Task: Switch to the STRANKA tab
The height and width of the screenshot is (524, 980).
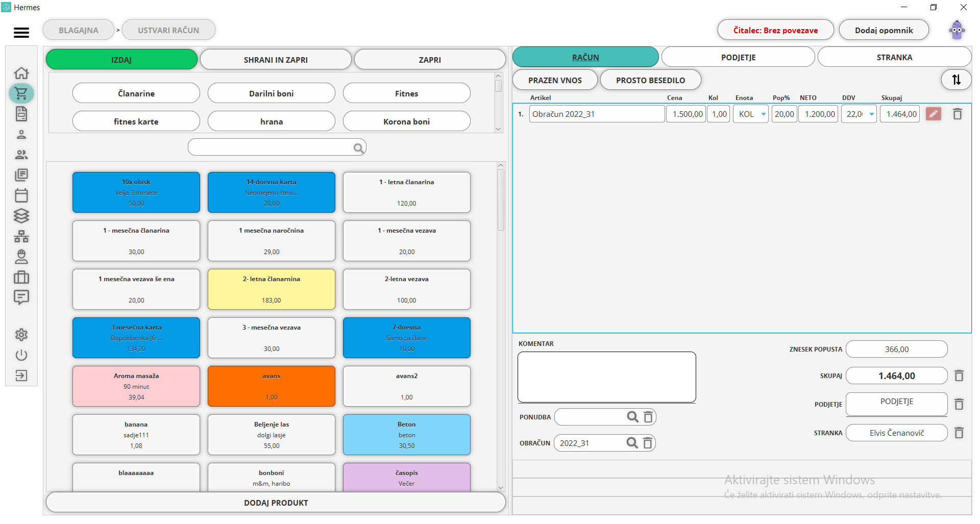Action: point(894,57)
